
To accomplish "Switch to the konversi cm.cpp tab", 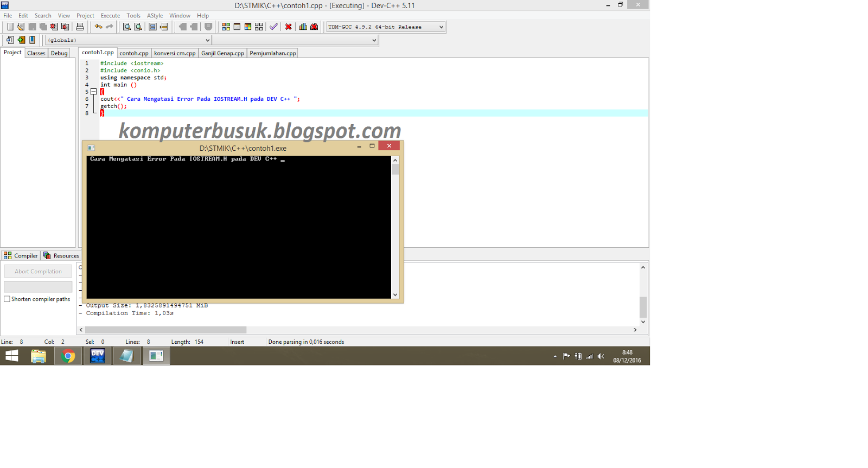I will 175,53.
